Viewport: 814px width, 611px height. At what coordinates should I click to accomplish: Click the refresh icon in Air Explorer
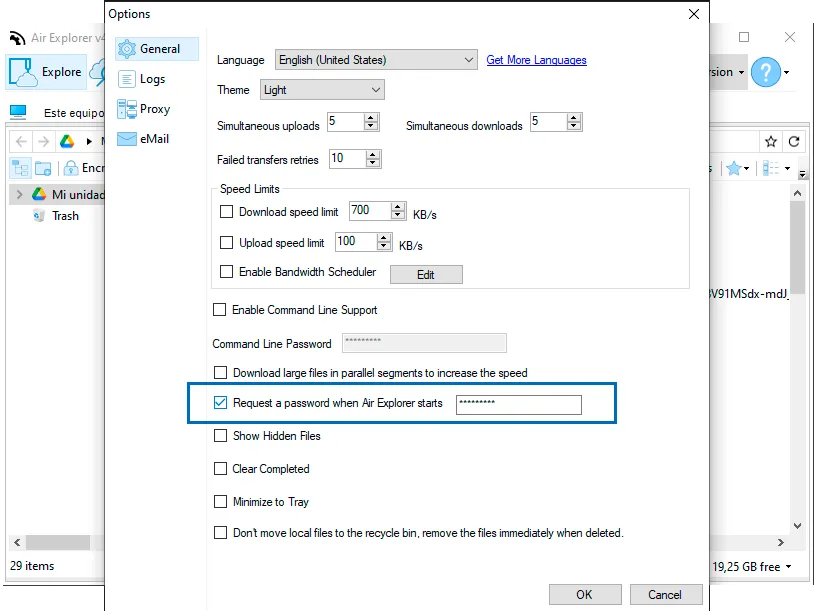tap(794, 141)
